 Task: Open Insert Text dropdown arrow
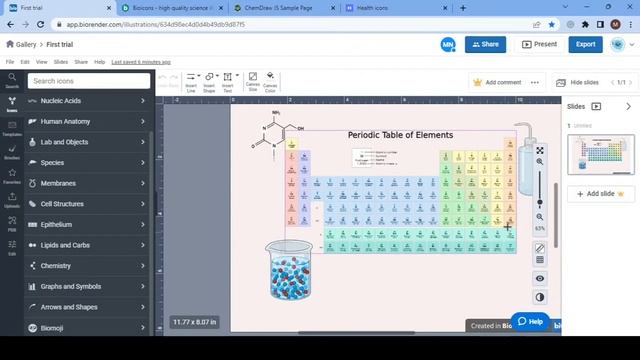[237, 76]
